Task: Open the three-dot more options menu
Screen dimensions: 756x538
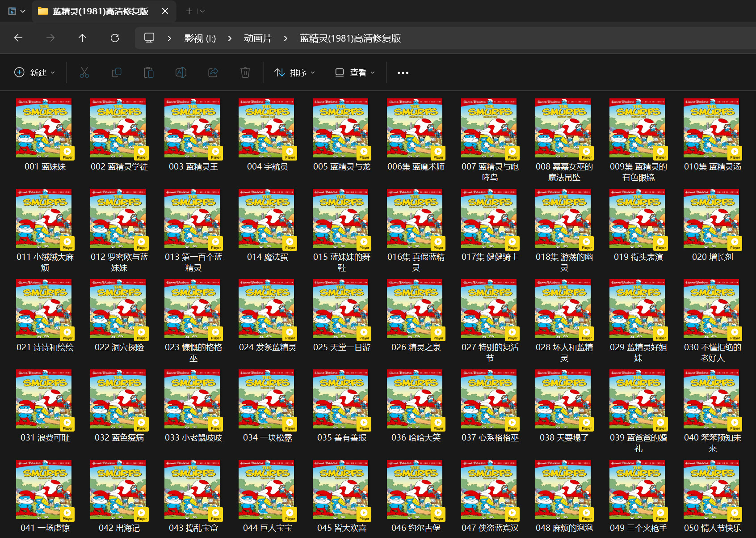Action: (x=403, y=72)
